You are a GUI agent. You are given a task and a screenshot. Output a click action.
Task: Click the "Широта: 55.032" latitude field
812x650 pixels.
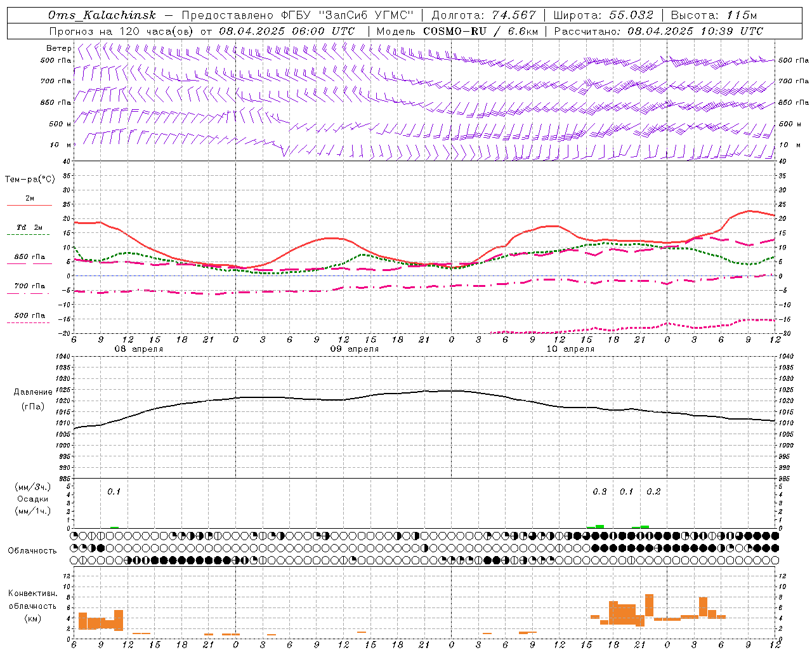click(x=603, y=15)
